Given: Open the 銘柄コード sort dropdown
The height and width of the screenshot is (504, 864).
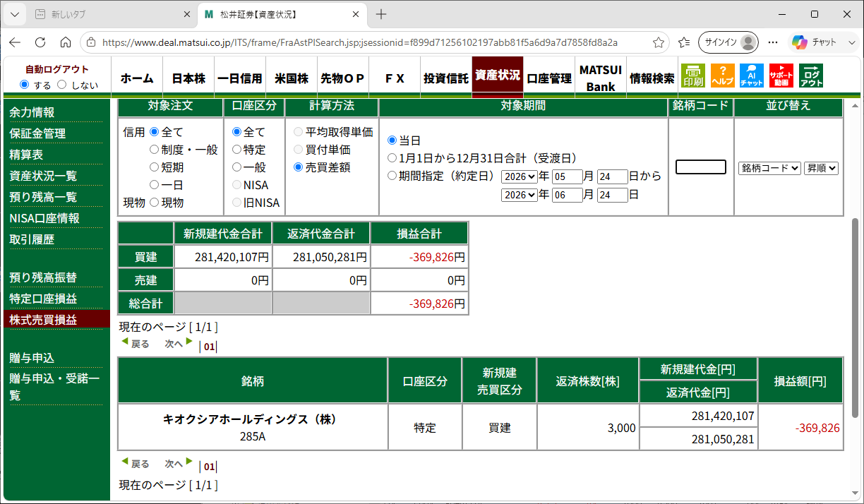Looking at the screenshot, I should pos(769,168).
